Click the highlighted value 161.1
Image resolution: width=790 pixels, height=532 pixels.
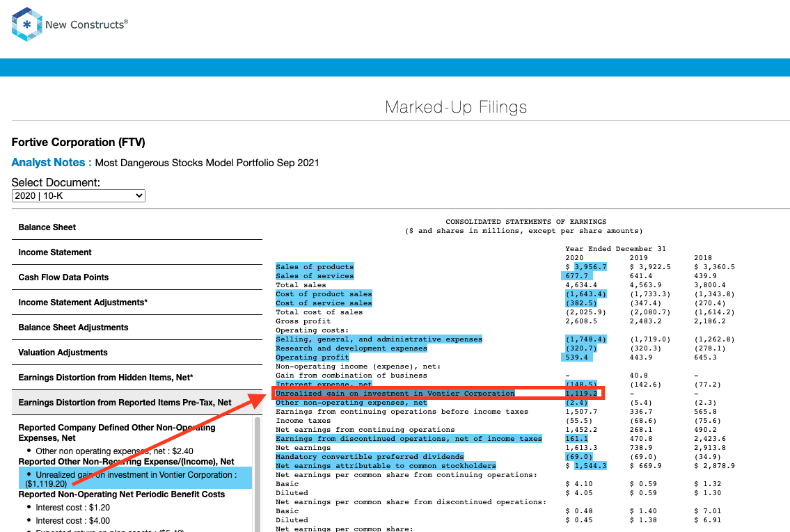coord(576,439)
